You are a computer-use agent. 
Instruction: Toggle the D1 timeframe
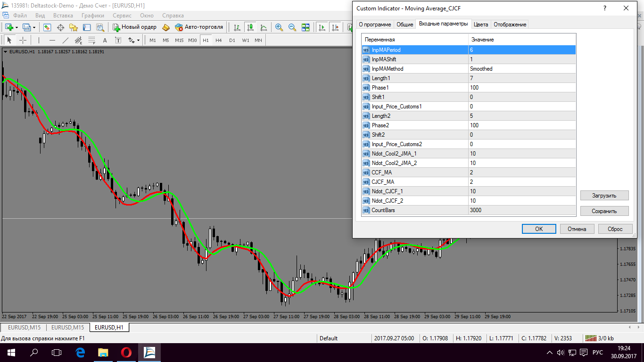pos(232,40)
